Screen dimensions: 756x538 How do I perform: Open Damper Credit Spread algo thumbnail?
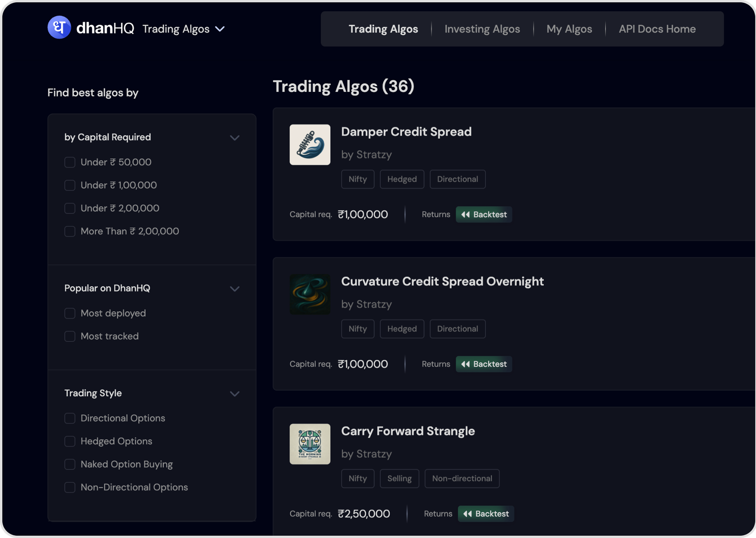310,145
